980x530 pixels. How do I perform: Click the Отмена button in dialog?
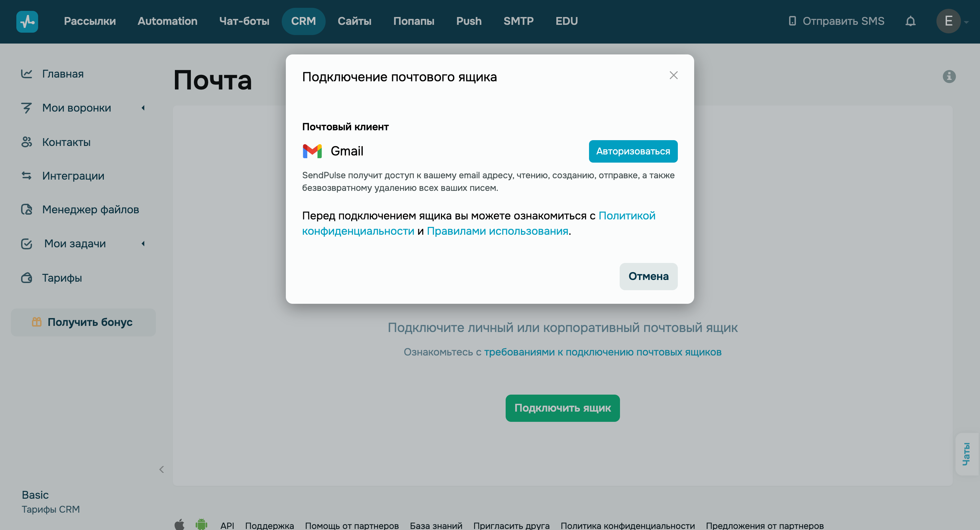tap(648, 277)
